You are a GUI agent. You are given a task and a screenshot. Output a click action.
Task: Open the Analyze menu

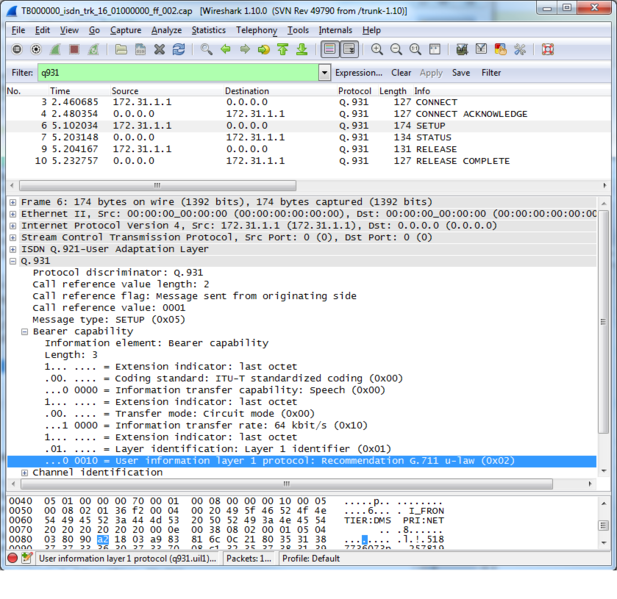[x=166, y=30]
